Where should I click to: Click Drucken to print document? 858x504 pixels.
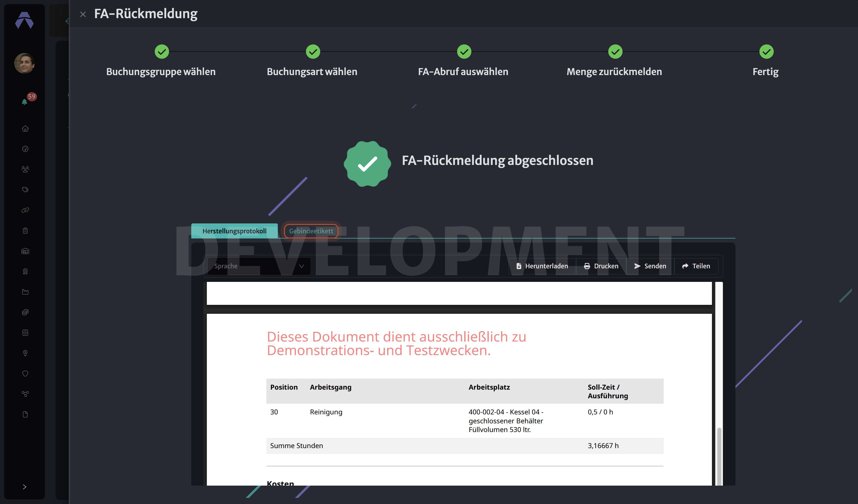click(x=601, y=266)
